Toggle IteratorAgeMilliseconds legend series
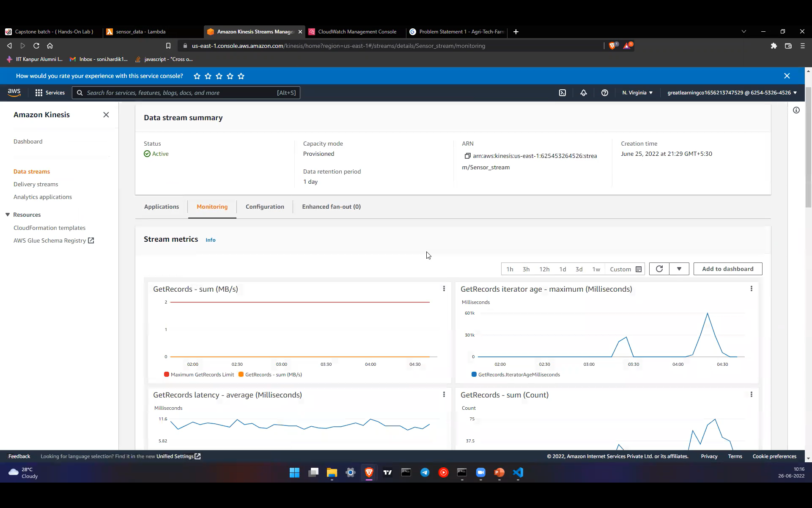This screenshot has width=812, height=508. coord(516,375)
